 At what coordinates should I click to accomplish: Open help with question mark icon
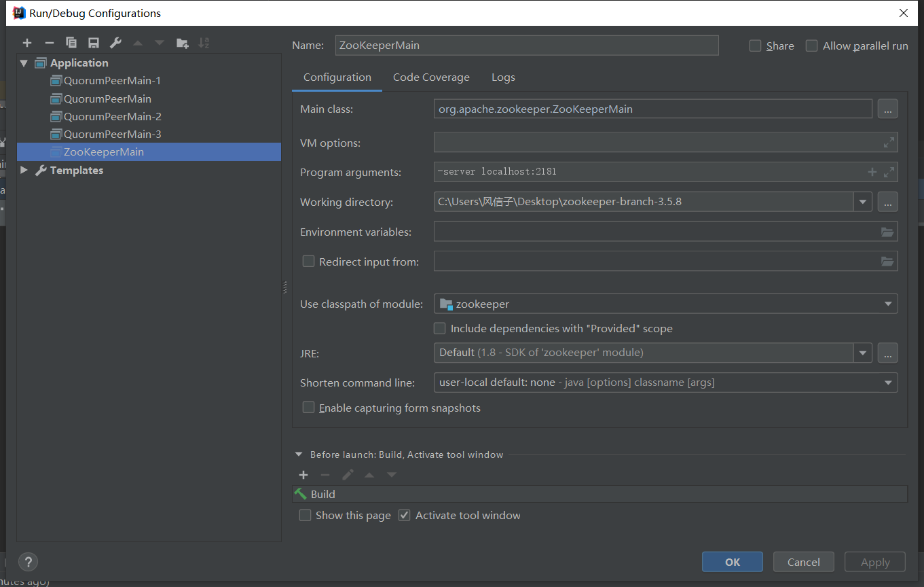pos(28,562)
